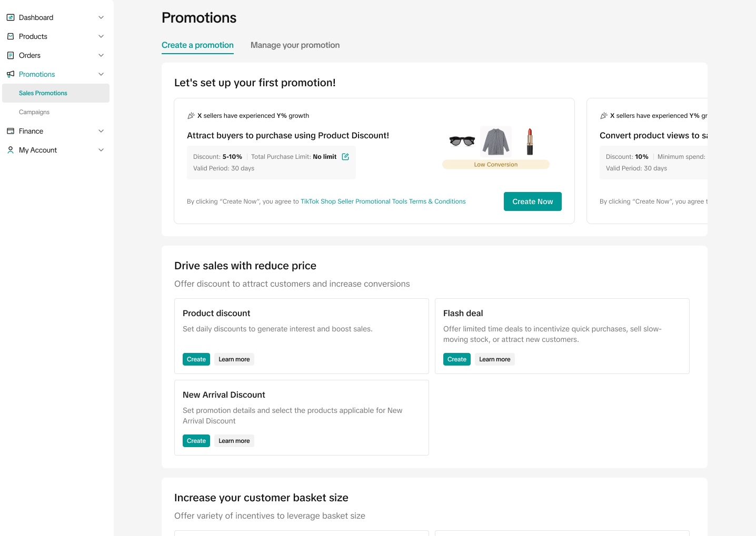Open Campaigns in the sidebar

(x=34, y=112)
